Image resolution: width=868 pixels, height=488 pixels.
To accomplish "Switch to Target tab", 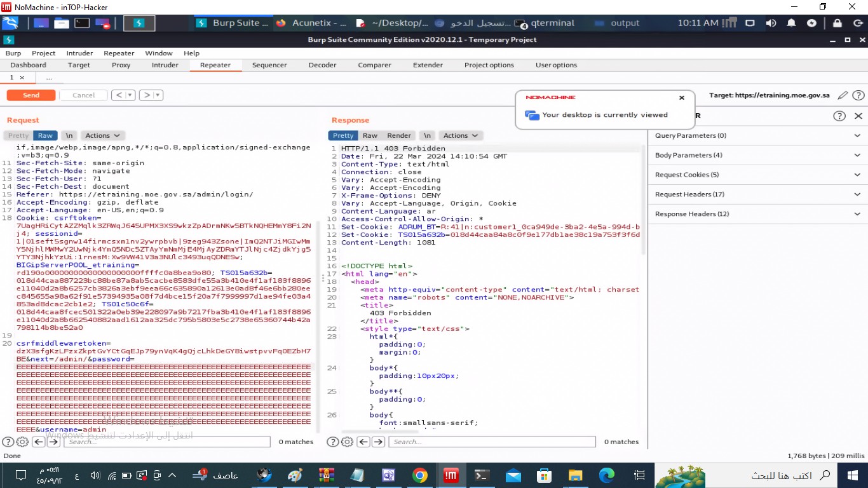I will pyautogui.click(x=79, y=65).
